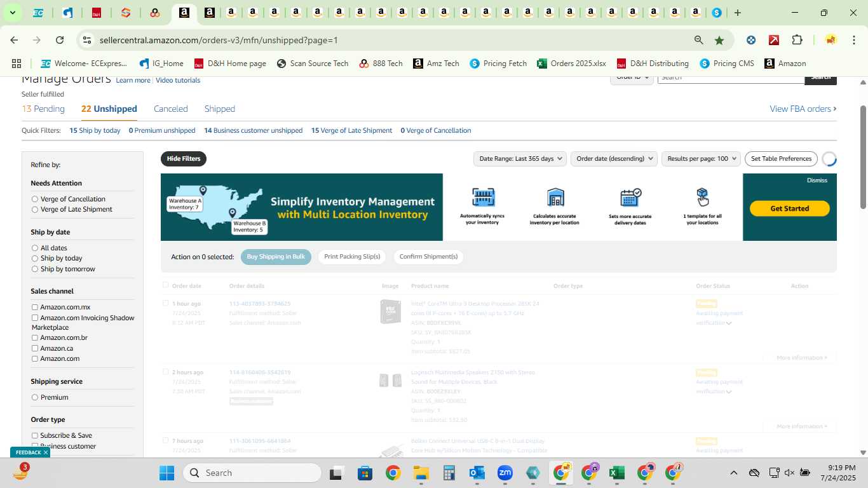Open File Explorer from the taskbar

point(421,473)
